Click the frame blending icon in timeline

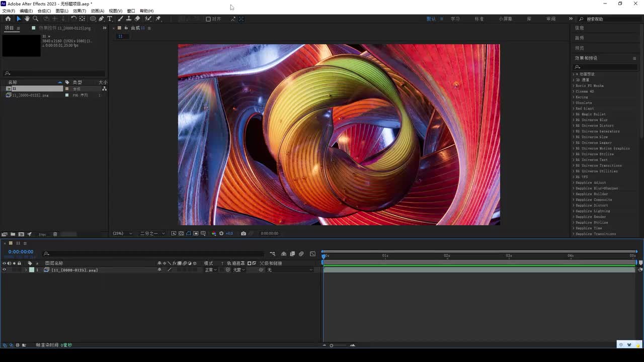click(x=292, y=254)
